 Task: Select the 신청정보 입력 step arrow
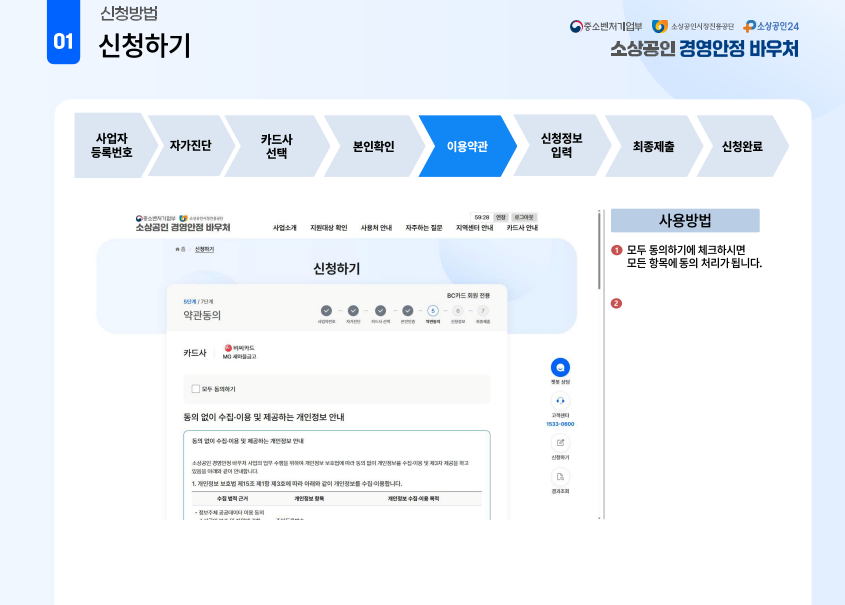click(562, 145)
